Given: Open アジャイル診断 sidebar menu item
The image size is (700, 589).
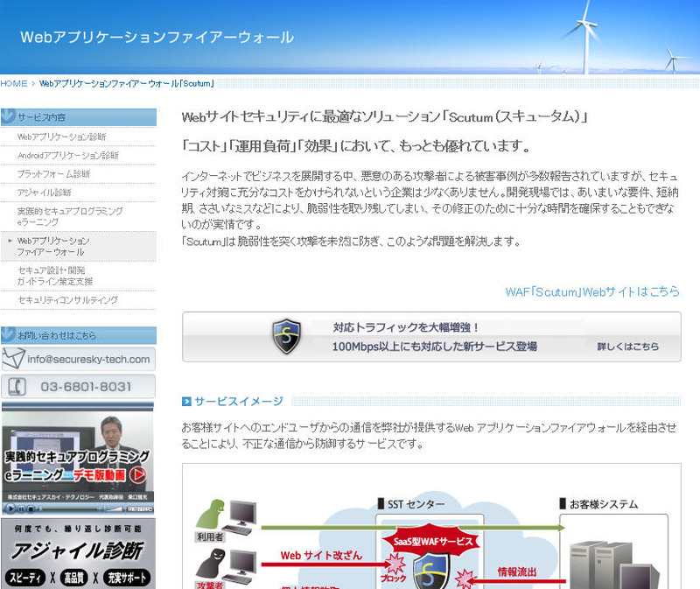Looking at the screenshot, I should point(45,193).
